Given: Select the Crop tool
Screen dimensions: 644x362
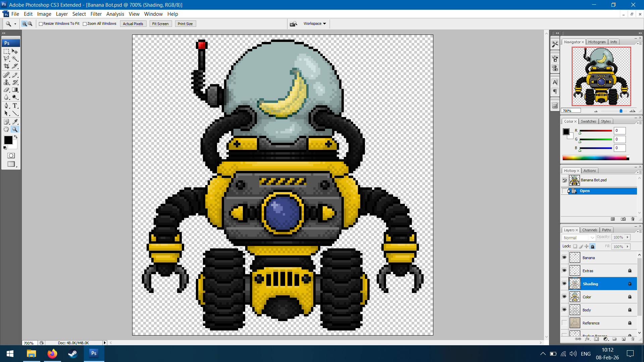Looking at the screenshot, I should [x=6, y=66].
